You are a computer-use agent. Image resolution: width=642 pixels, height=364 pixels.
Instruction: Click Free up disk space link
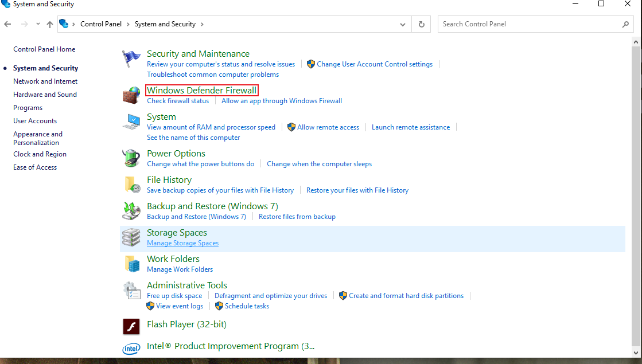174,296
